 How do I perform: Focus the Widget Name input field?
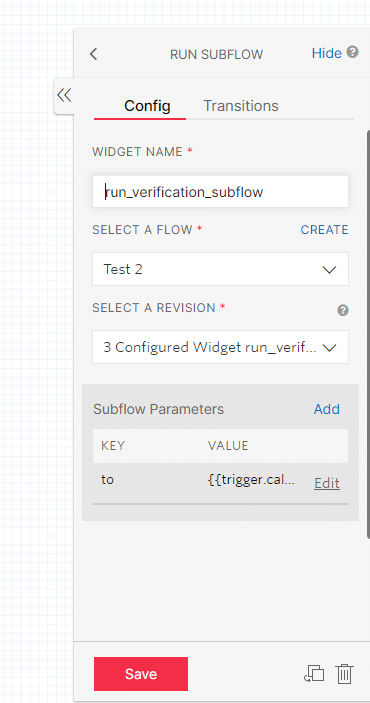point(220,191)
